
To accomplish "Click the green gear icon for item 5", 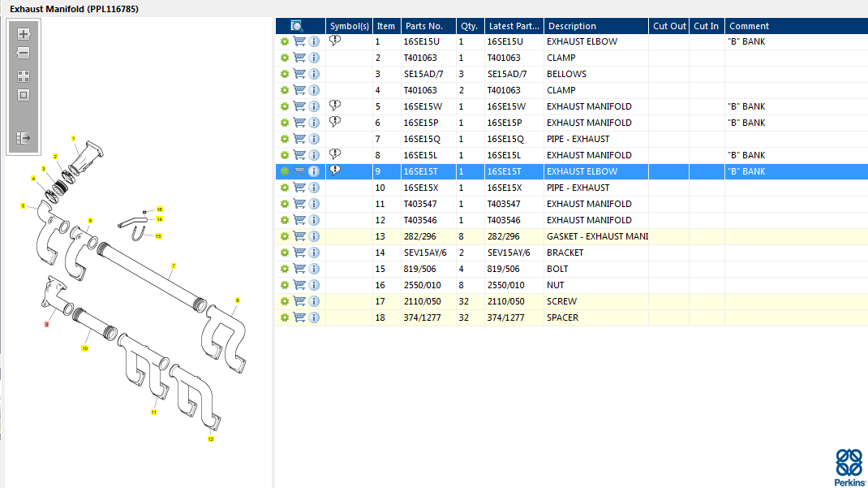I will [285, 106].
